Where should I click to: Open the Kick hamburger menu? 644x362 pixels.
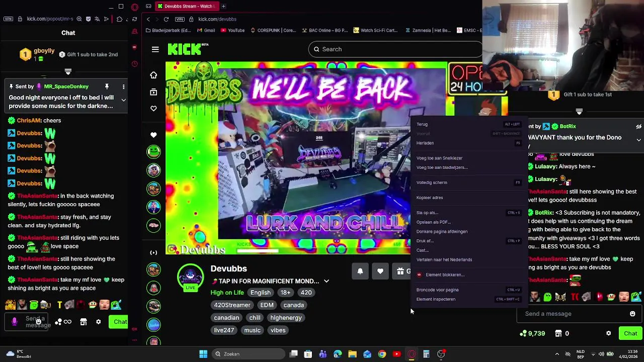(155, 49)
